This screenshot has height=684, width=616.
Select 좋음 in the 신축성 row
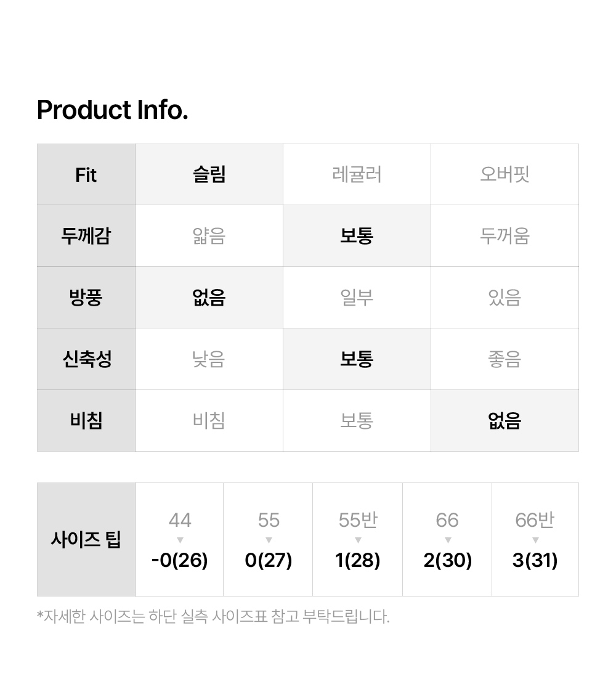click(x=505, y=359)
